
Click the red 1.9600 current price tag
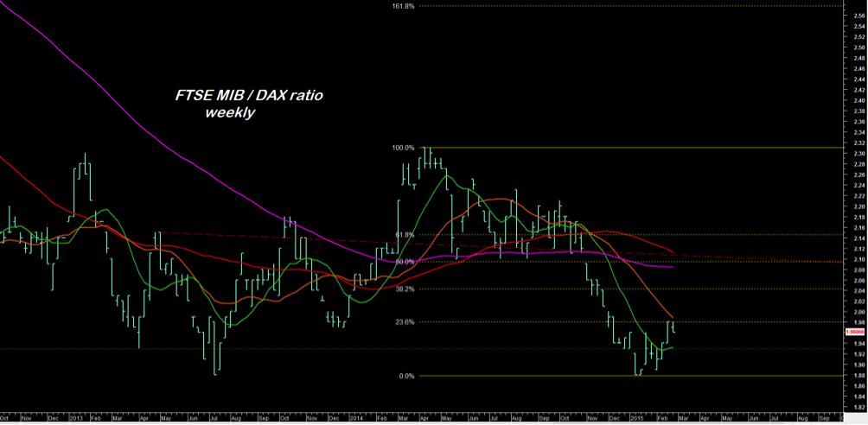click(x=856, y=332)
